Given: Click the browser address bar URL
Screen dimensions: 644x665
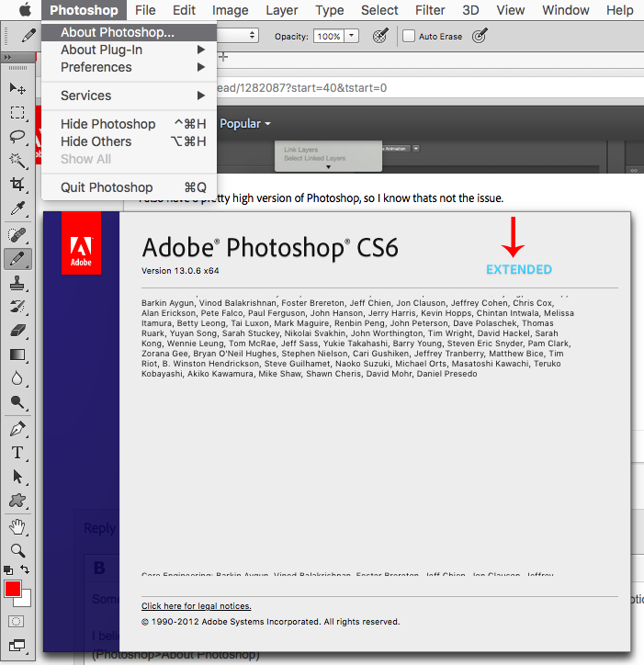Looking at the screenshot, I should [x=301, y=88].
